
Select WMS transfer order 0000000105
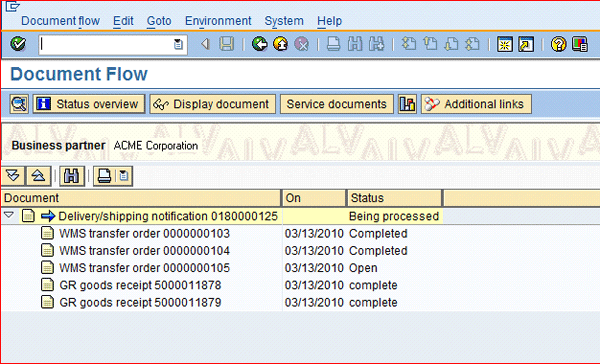[144, 268]
